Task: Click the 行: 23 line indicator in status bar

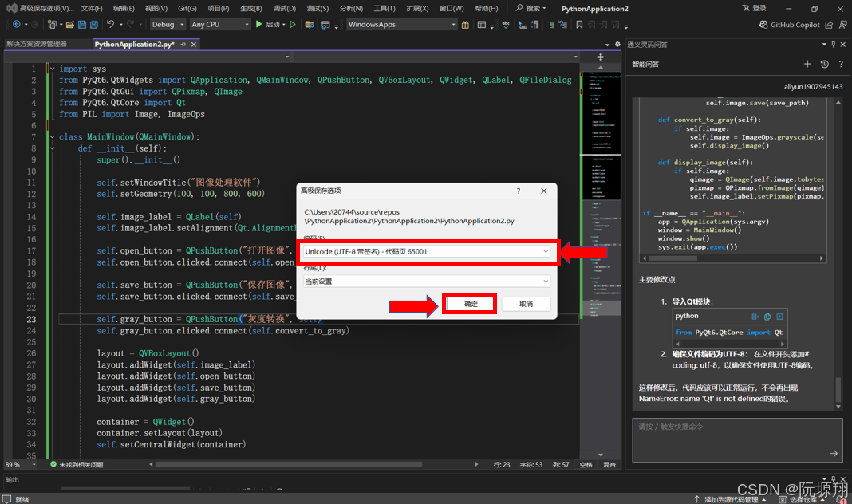Action: (502, 465)
